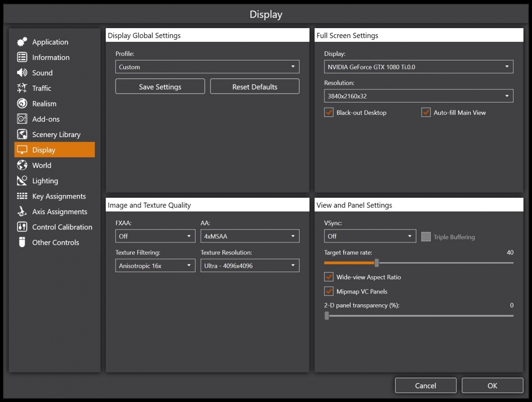Click the Control Calibration sliders icon

coord(22,227)
